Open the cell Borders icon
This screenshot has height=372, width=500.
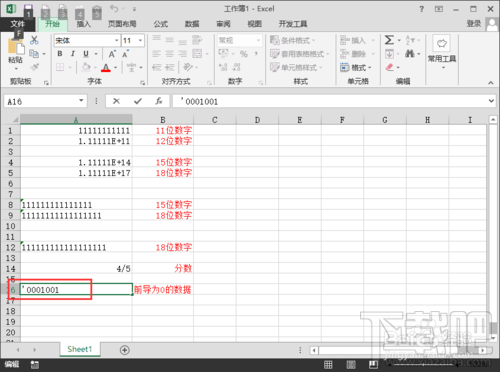tap(60, 67)
